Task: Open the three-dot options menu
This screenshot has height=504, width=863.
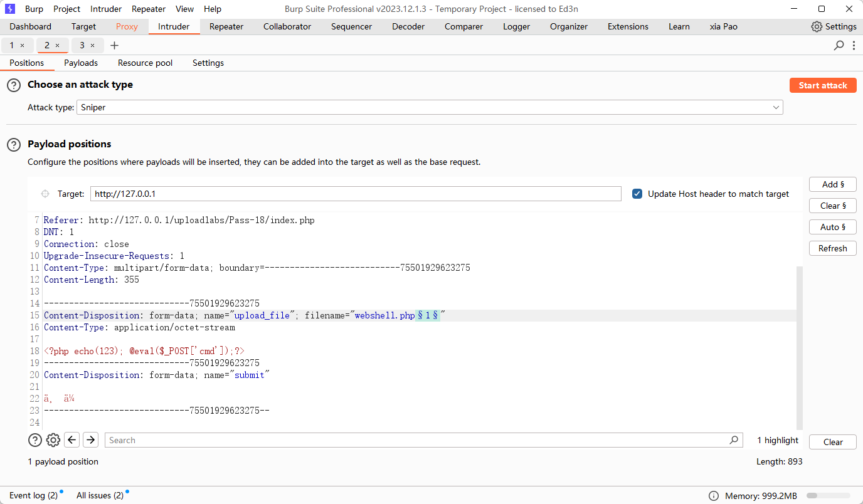Action: coord(854,45)
